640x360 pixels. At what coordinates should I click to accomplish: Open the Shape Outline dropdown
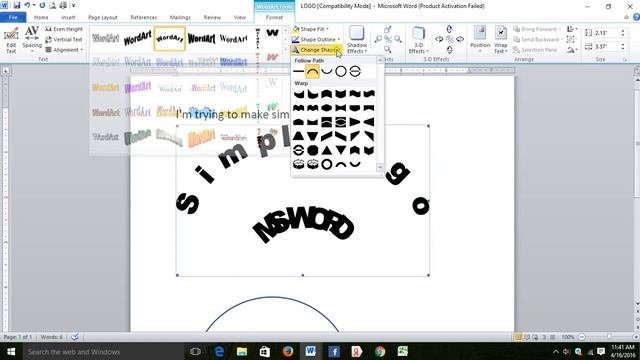pos(316,40)
